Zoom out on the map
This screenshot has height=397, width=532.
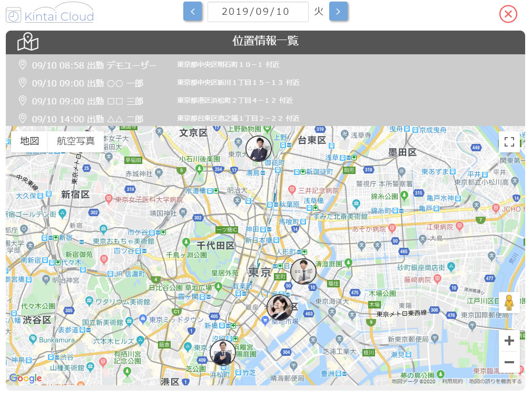click(509, 362)
